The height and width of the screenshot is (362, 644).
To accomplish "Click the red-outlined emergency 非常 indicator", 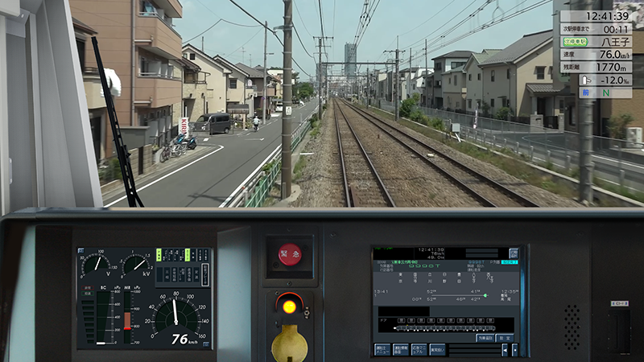I will [x=88, y=288].
